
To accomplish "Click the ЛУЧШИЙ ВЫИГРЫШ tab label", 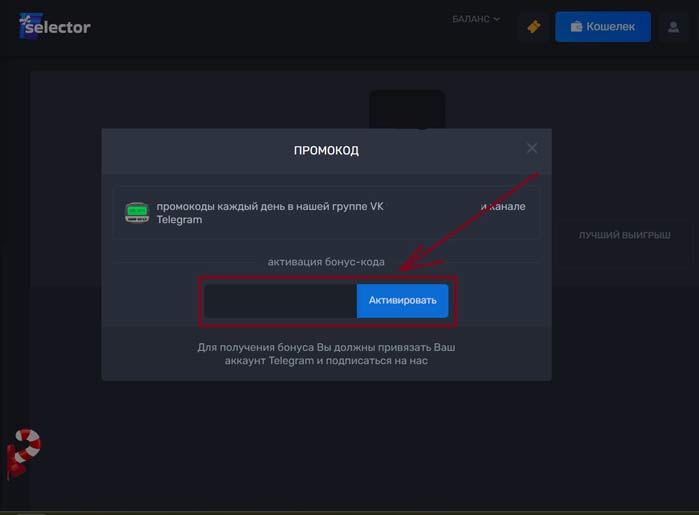I will (x=624, y=235).
